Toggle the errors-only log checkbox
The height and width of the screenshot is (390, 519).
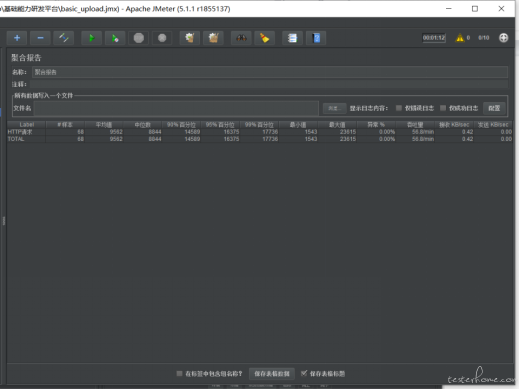(399, 108)
